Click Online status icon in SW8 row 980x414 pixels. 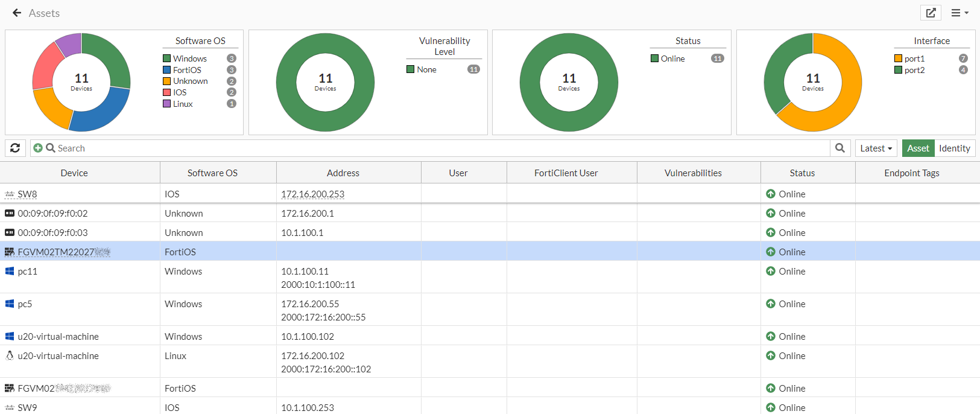click(771, 194)
